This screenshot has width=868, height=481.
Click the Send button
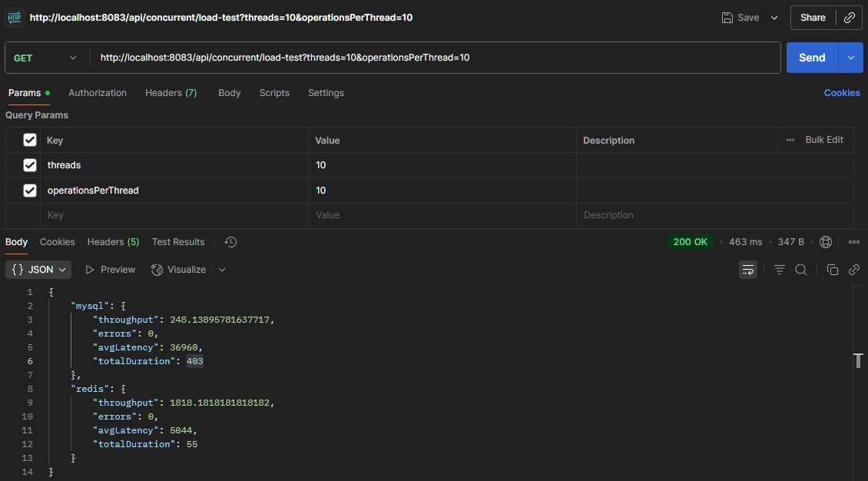(x=812, y=58)
